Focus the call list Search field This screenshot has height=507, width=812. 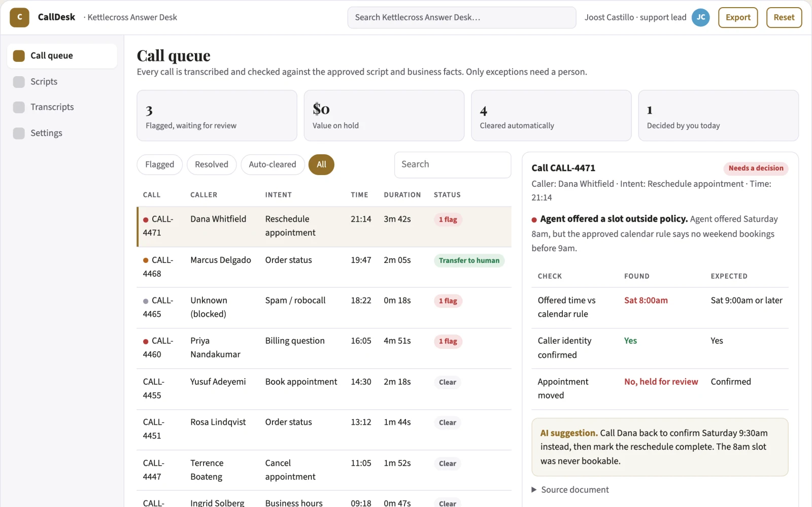coord(453,164)
